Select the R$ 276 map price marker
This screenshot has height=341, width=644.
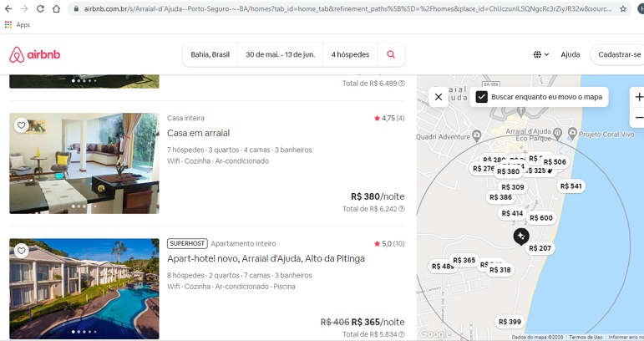(x=482, y=169)
